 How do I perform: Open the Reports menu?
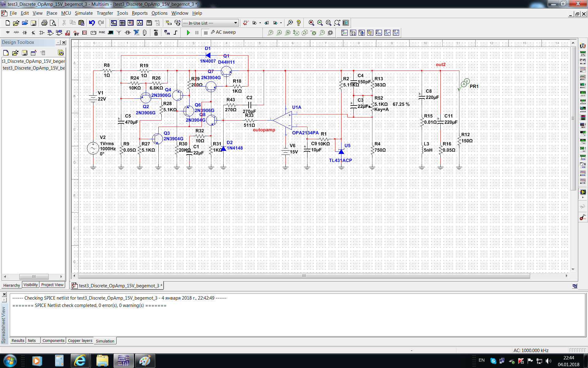click(x=140, y=13)
